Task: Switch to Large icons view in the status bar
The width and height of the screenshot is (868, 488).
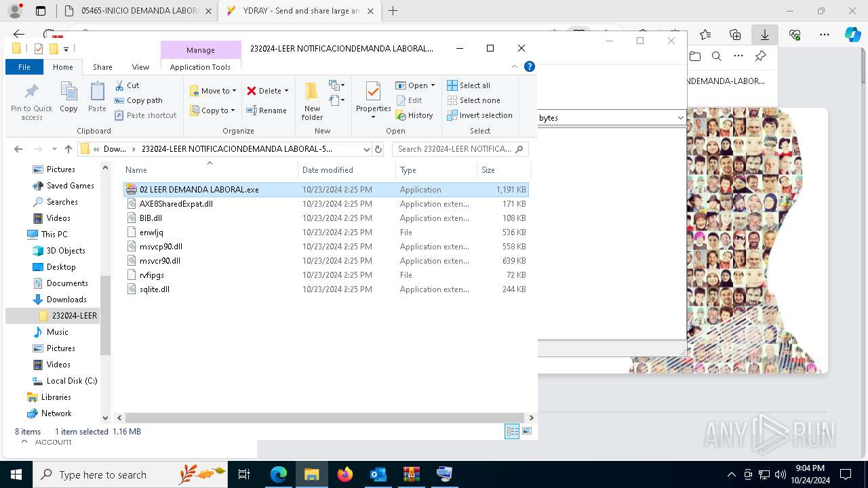Action: 527,431
